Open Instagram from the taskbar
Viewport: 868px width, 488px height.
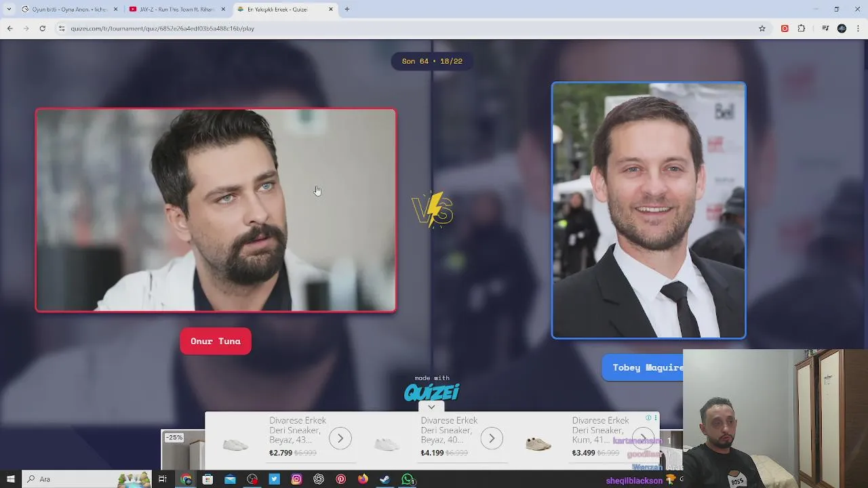(296, 479)
